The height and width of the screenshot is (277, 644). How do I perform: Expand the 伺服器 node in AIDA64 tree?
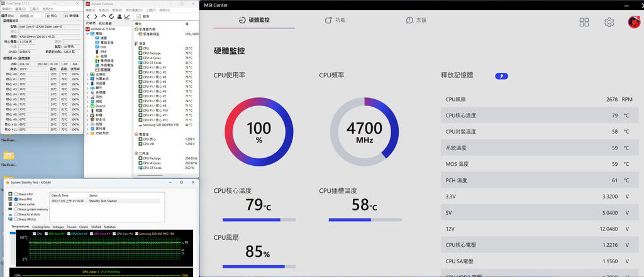87,84
